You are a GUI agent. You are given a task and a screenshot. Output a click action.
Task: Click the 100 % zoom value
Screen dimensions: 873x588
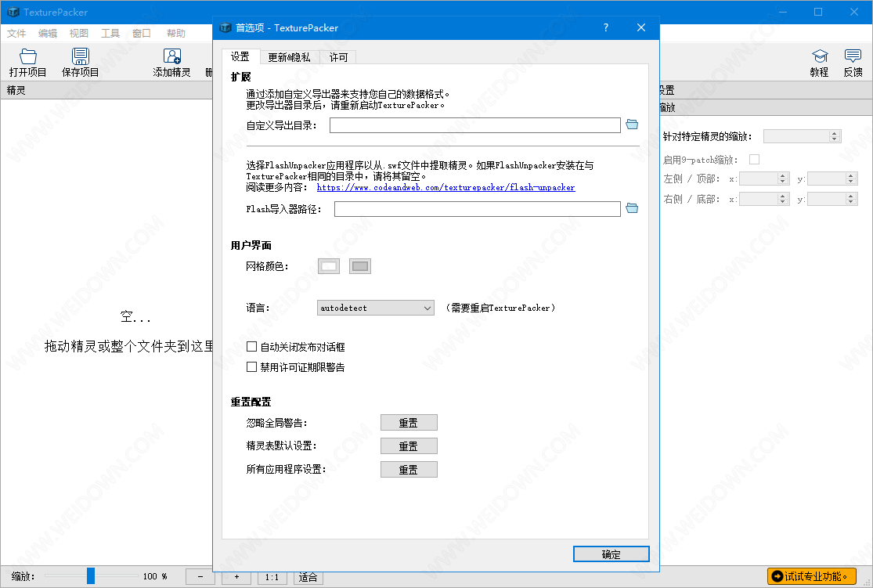(x=155, y=576)
